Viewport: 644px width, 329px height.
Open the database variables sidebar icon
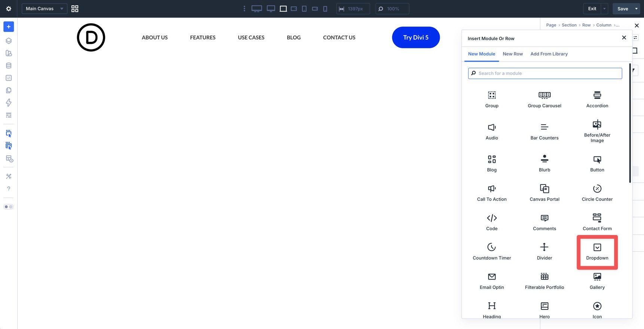click(x=9, y=66)
